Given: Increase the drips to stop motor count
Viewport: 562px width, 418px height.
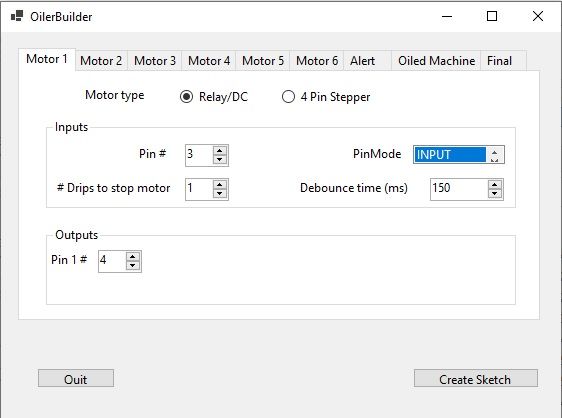Looking at the screenshot, I should [x=219, y=185].
